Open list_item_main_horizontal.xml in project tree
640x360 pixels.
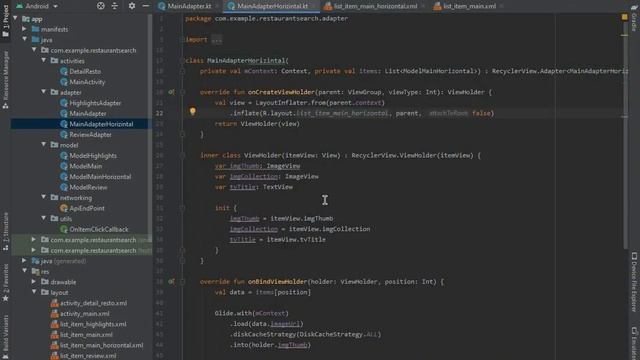click(101, 345)
